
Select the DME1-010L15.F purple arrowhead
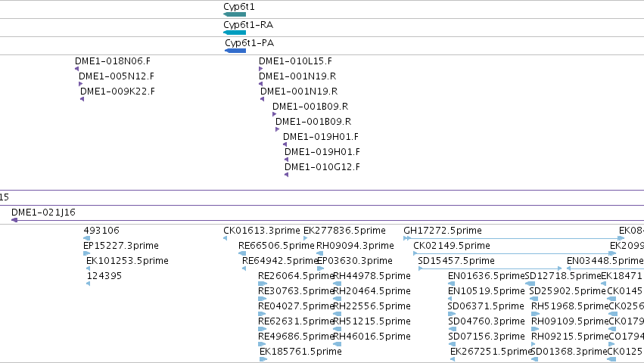pos(261,69)
